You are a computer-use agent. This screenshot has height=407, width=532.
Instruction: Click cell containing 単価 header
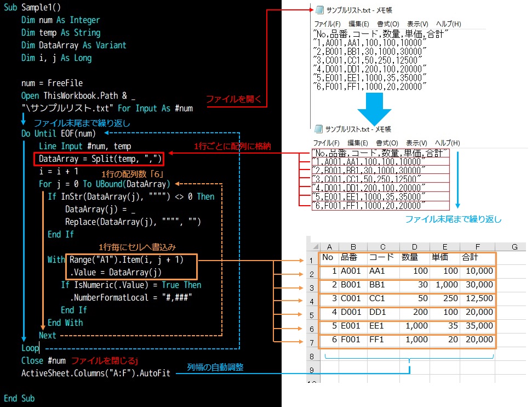pos(445,257)
